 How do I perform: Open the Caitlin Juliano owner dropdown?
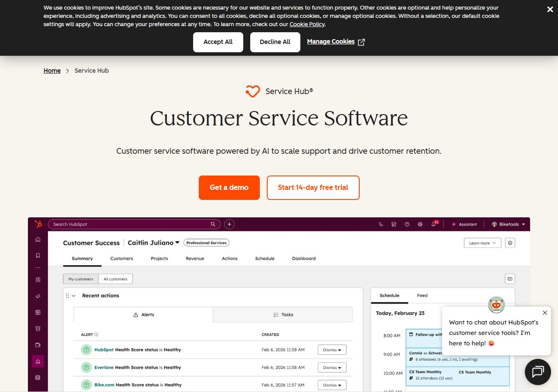(x=153, y=243)
